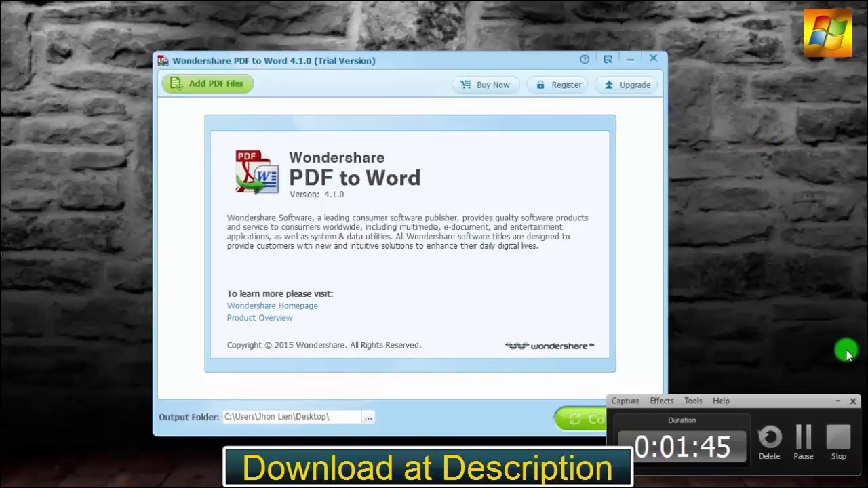Click Add PDF Files button
Screen dimensions: 868x488
208,83
